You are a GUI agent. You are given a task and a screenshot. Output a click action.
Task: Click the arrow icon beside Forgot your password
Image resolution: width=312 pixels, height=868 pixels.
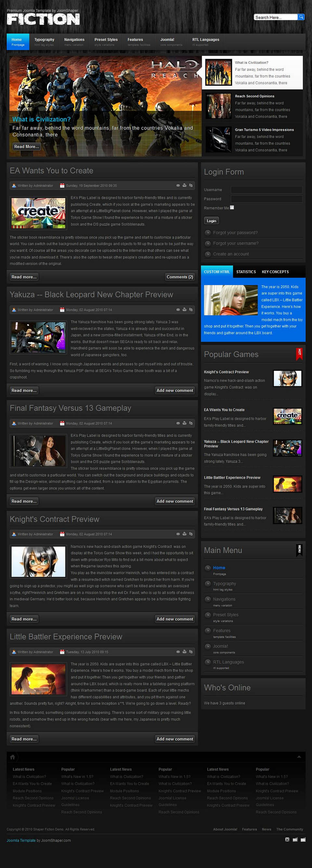tap(208, 233)
